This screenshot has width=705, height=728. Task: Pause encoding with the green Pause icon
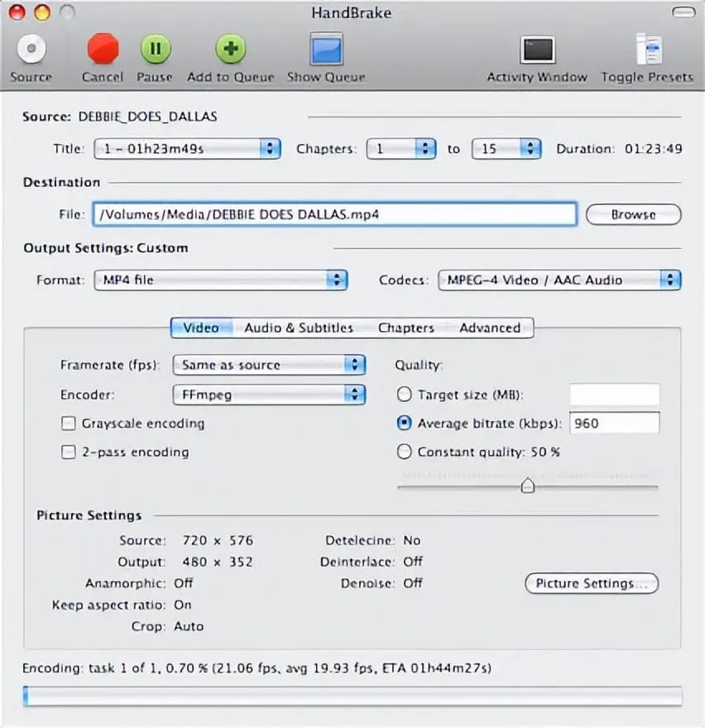155,50
